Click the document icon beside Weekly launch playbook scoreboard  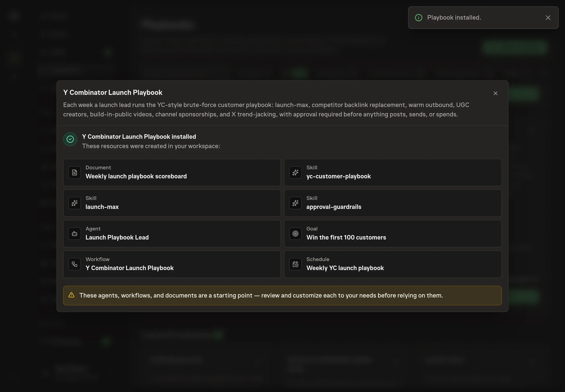[x=75, y=172]
